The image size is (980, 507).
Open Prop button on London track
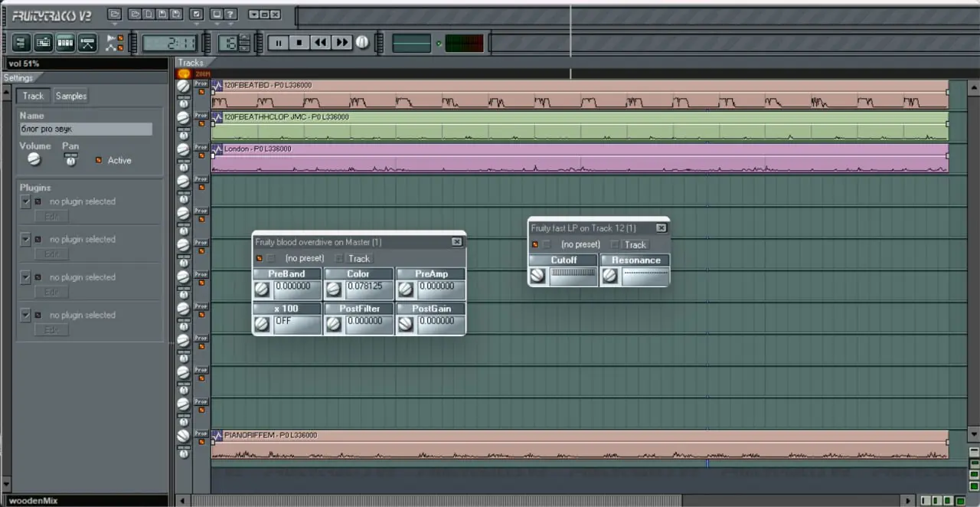point(201,146)
